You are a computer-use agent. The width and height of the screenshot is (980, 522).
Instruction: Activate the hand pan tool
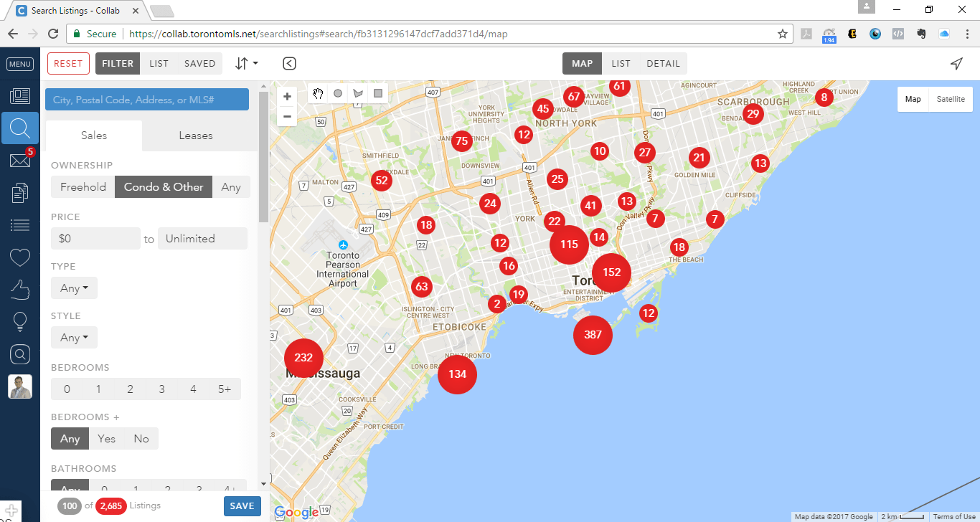pos(318,93)
